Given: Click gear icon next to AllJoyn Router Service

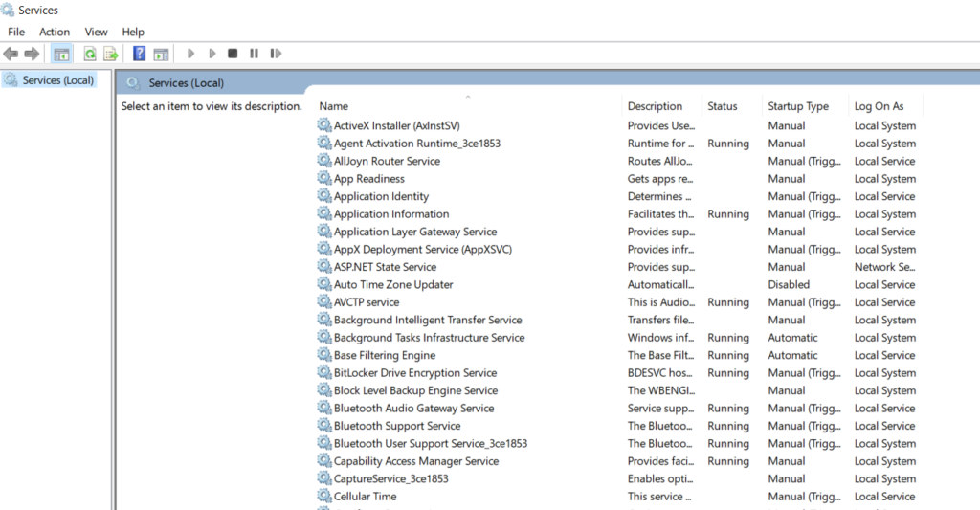Looking at the screenshot, I should coord(323,160).
